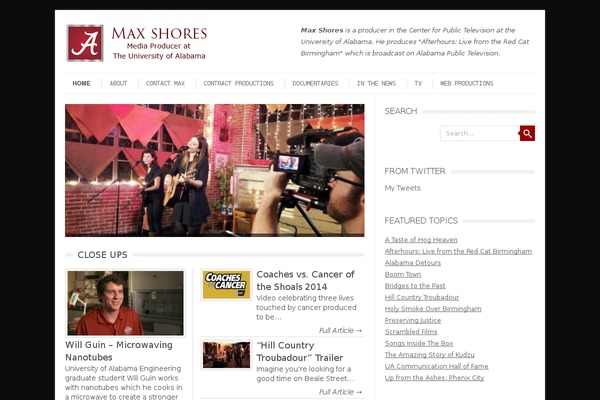Open Alabama Detours featured topic
Image resolution: width=600 pixels, height=400 pixels.
coord(412,263)
